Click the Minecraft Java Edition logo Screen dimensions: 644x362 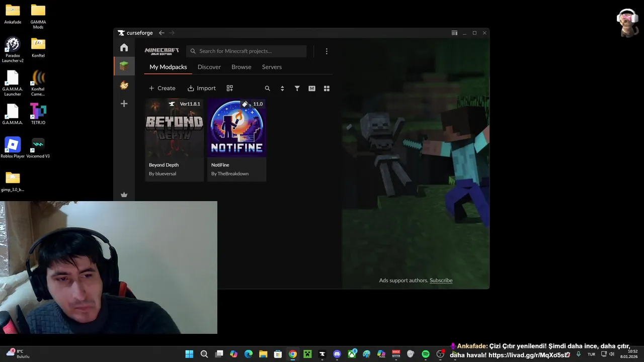click(x=162, y=51)
